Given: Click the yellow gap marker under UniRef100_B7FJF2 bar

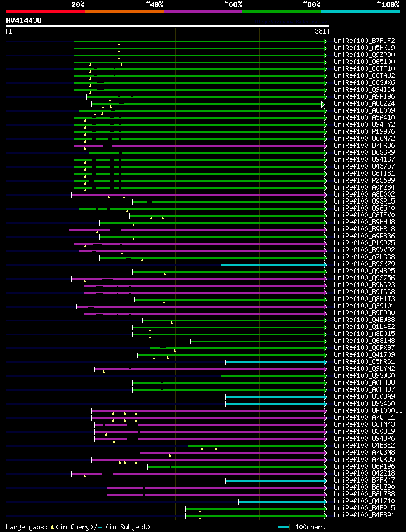Looking at the screenshot, I should pos(119,44).
